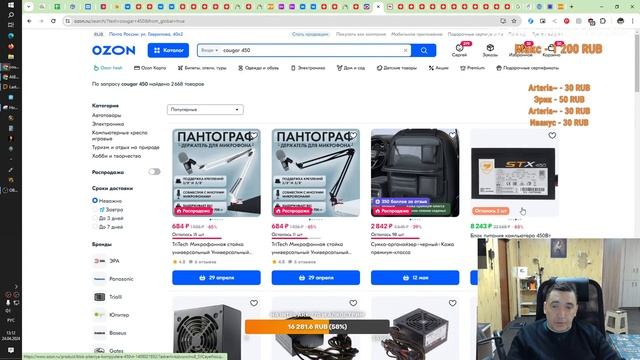Select the Baseus brand filter
The image size is (640, 360).
tap(110, 333)
